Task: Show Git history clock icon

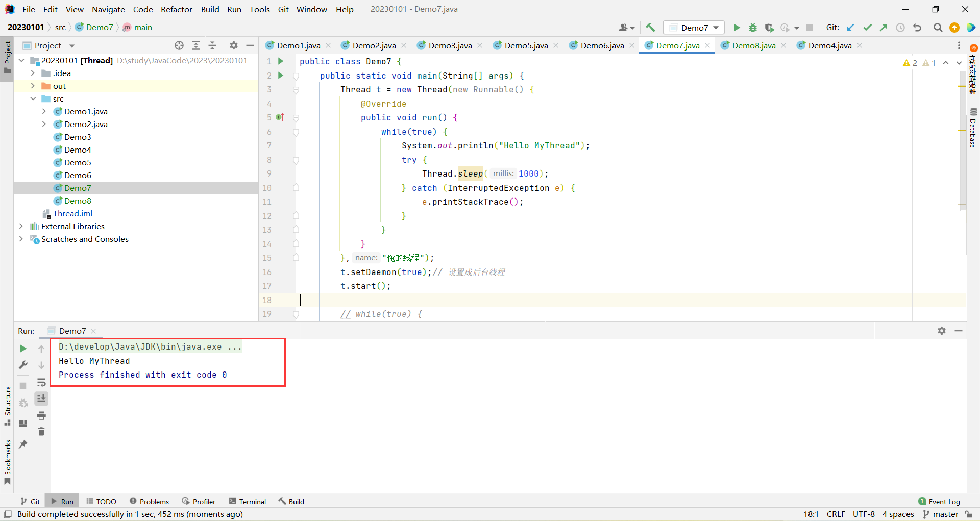Action: 900,28
